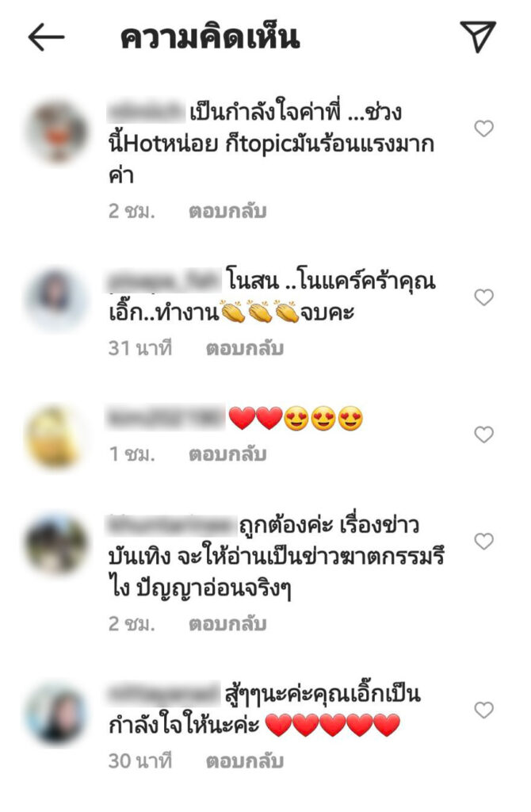Open avatar next to the ถูกต้องค่ะ comment

pos(57,543)
